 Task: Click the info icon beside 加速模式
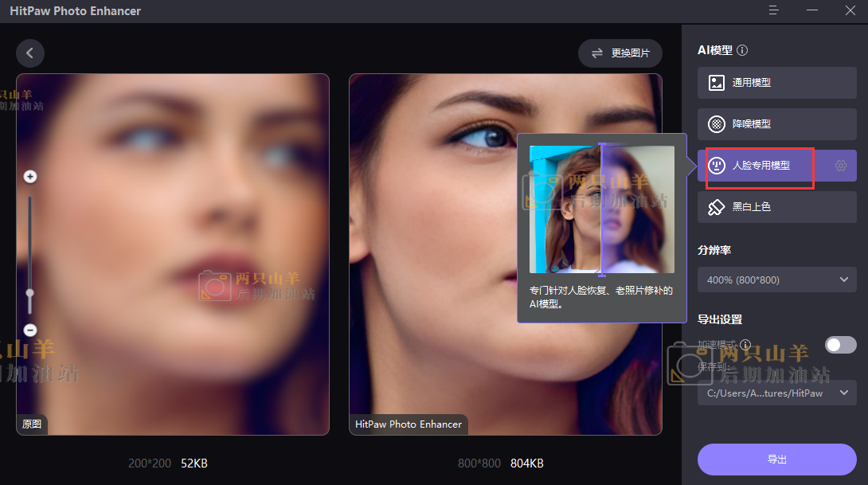745,345
